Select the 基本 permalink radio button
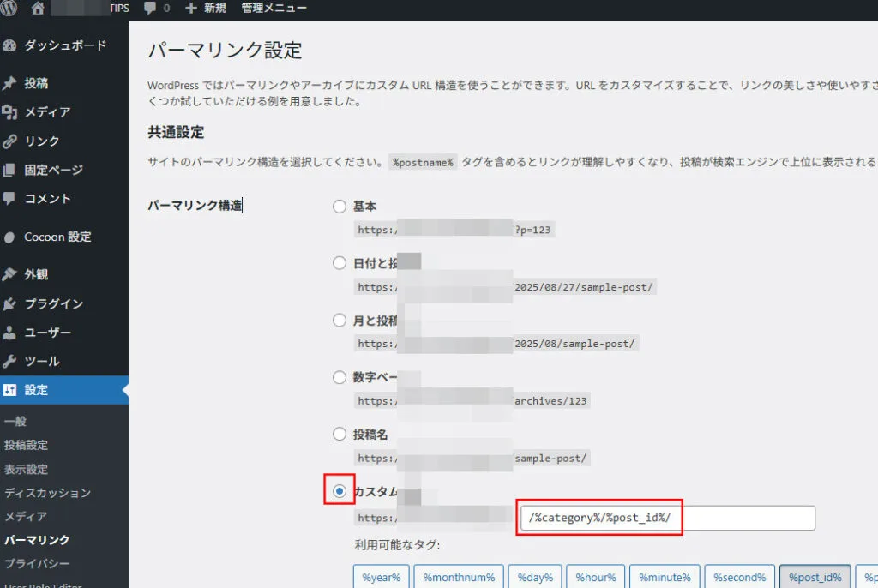 pyautogui.click(x=340, y=207)
